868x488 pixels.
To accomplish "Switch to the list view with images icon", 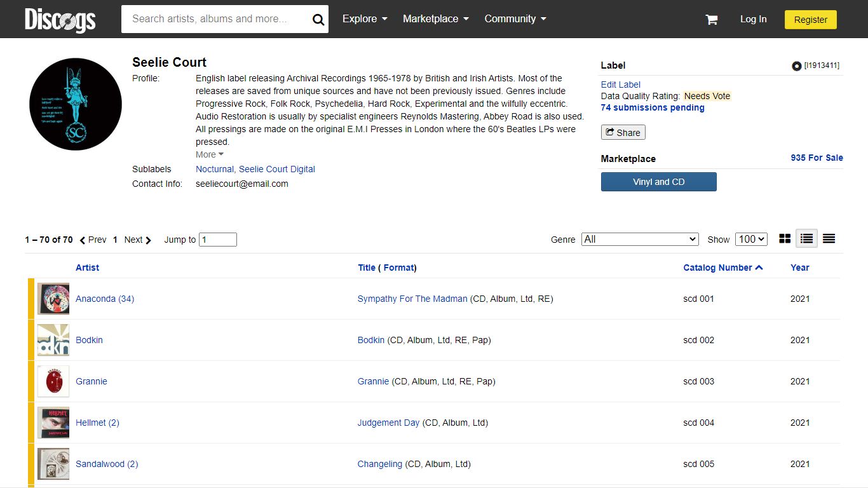I will 806,239.
